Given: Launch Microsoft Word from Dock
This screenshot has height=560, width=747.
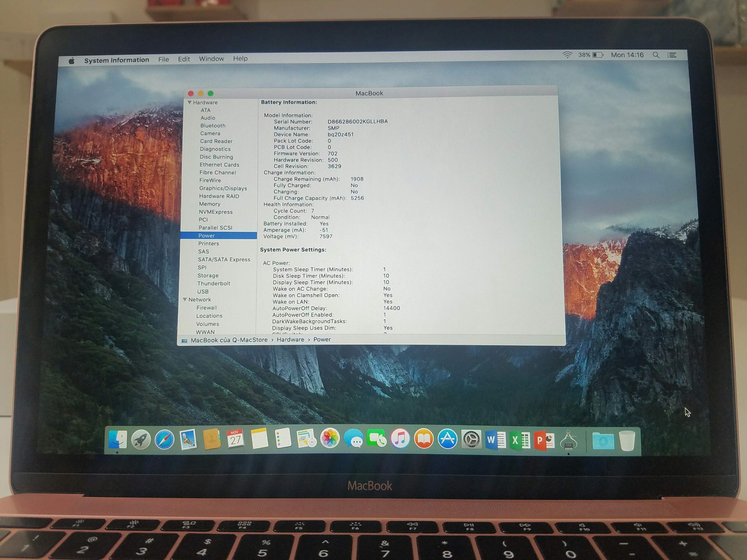Looking at the screenshot, I should tap(495, 440).
